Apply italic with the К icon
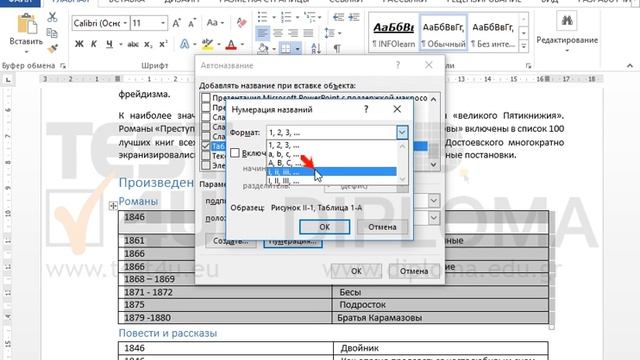 tap(94, 44)
